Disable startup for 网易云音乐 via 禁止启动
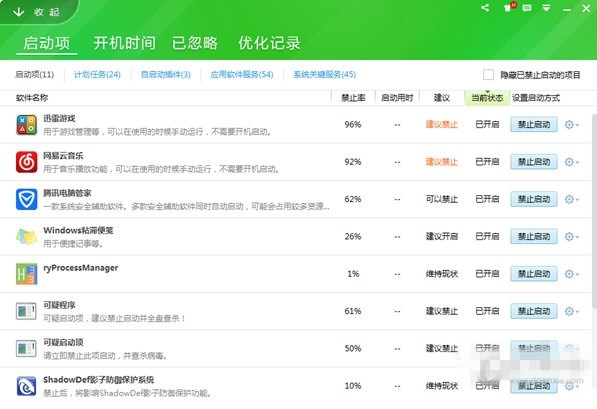Image resolution: width=597 pixels, height=409 pixels. [x=534, y=162]
